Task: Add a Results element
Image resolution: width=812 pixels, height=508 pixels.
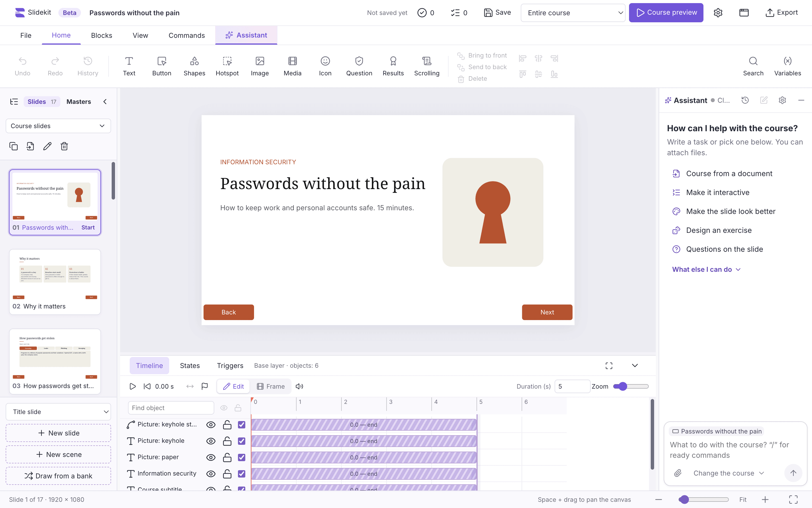Action: coord(393,66)
